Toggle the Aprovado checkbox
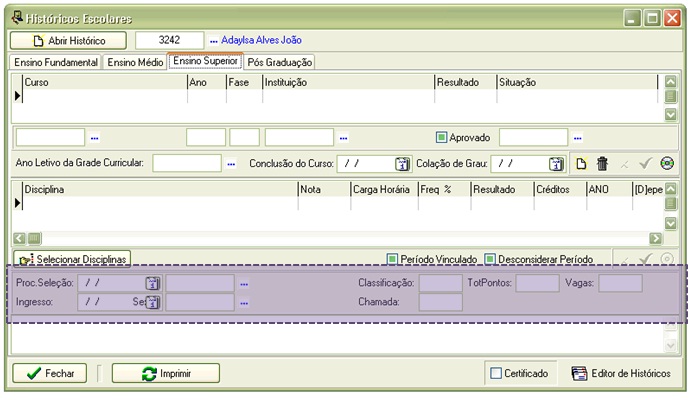 [x=441, y=137]
